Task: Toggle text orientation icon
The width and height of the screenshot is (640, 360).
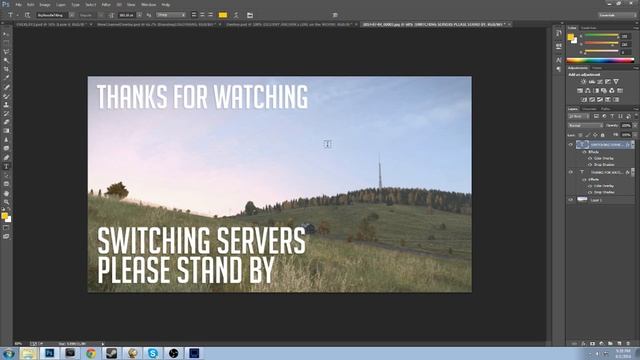Action: (x=27, y=15)
